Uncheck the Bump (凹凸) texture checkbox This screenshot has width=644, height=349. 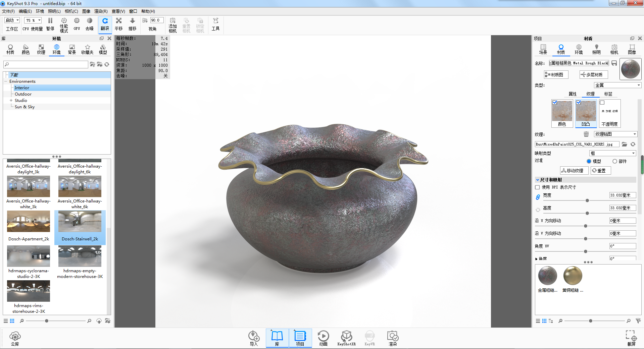pos(579,103)
